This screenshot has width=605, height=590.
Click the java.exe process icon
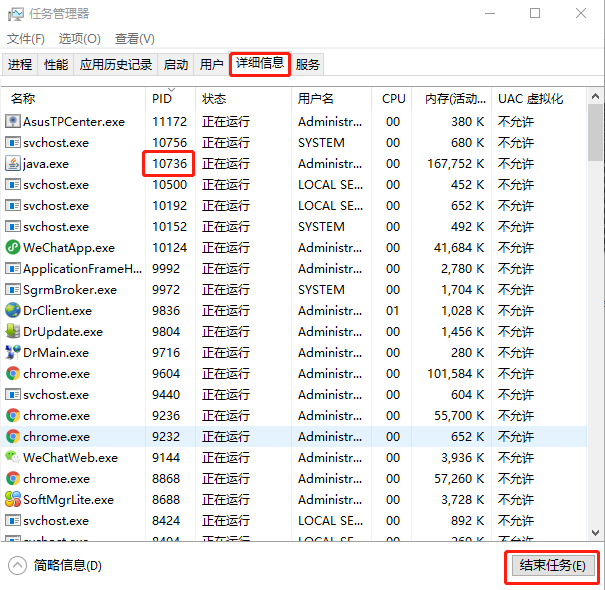[x=12, y=164]
